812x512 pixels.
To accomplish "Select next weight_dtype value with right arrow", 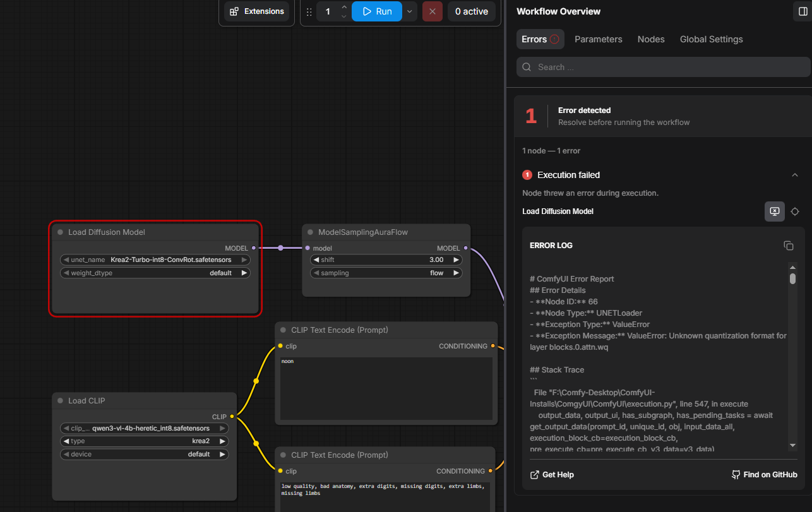I will 244,273.
